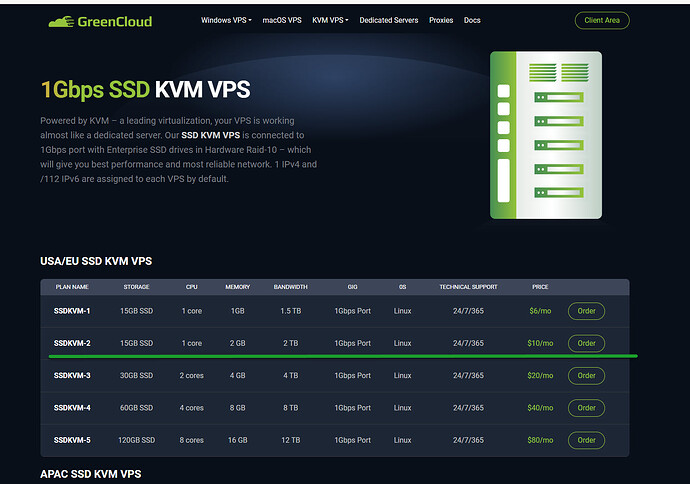This screenshot has height=484, width=690.
Task: Click the GreenCloud logo
Action: click(100, 22)
